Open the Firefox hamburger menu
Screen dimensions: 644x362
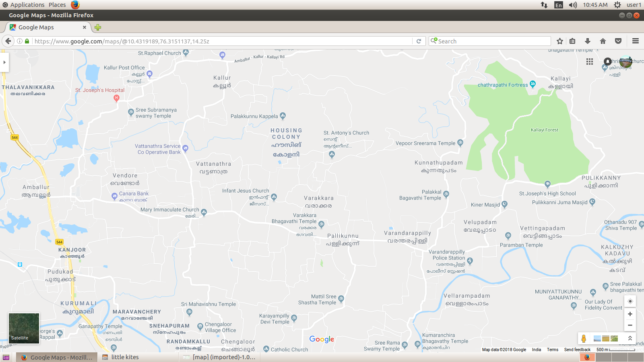pos(636,41)
